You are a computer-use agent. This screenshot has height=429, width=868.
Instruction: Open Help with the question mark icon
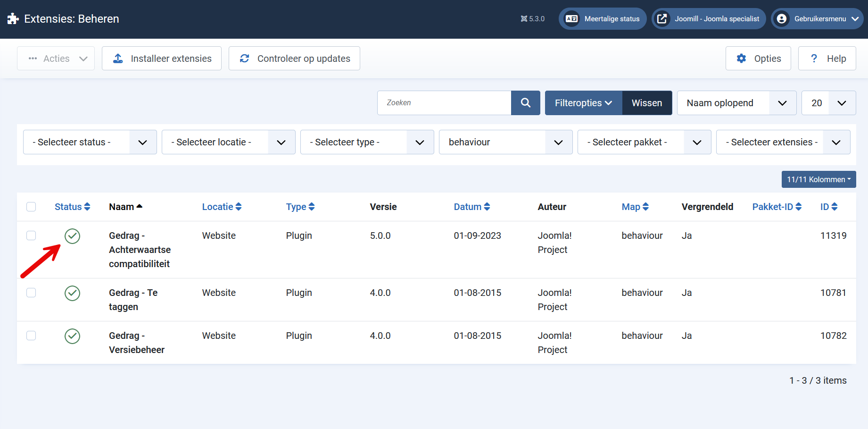coord(814,59)
